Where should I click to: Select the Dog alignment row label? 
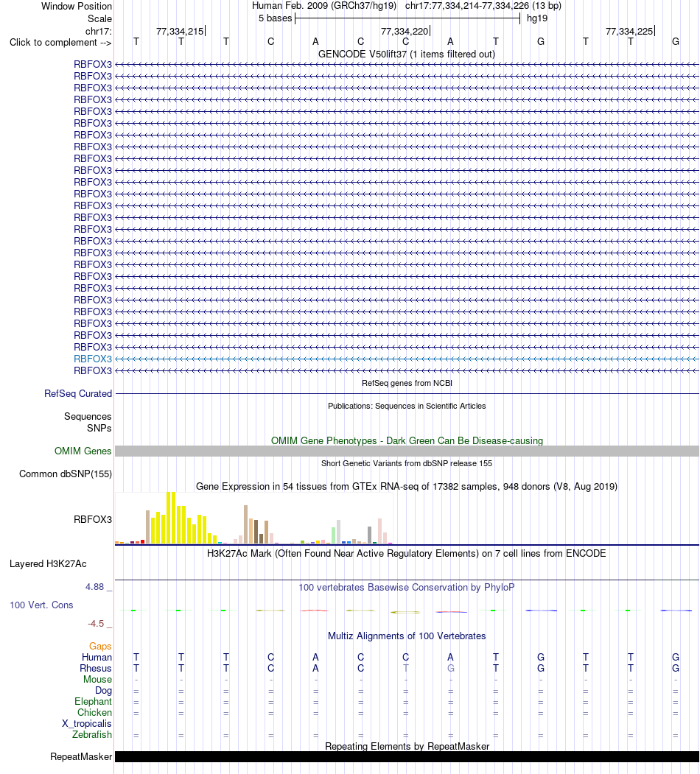pyautogui.click(x=103, y=691)
